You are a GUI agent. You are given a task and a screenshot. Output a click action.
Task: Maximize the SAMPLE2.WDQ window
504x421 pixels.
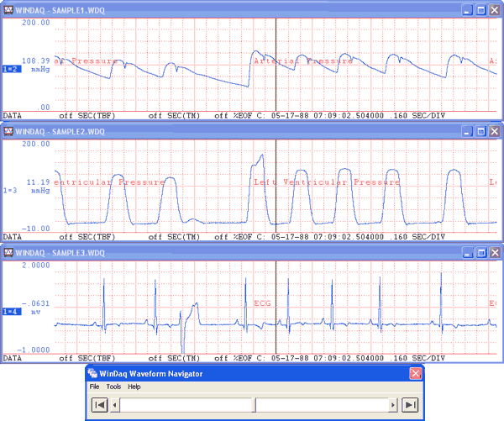pyautogui.click(x=480, y=131)
